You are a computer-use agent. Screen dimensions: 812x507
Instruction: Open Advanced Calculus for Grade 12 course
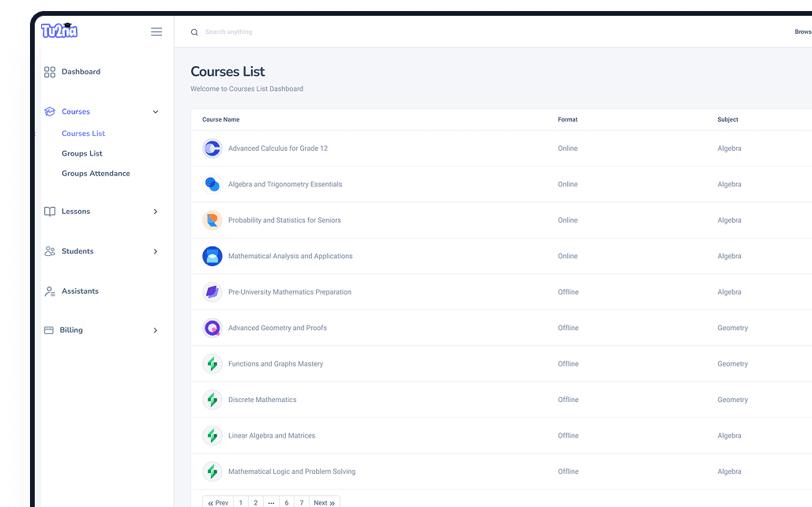point(278,148)
